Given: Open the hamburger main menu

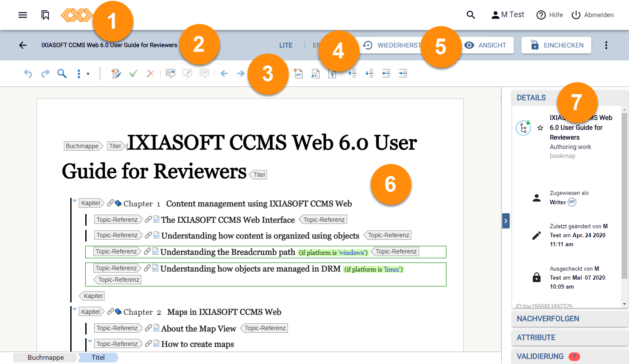Looking at the screenshot, I should coord(23,15).
